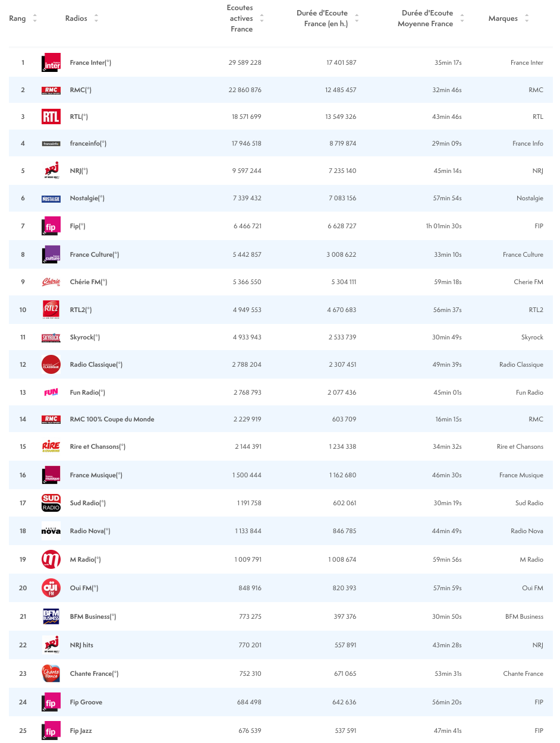The image size is (560, 743).
Task: Click the Chante France logo
Action: 51,673
